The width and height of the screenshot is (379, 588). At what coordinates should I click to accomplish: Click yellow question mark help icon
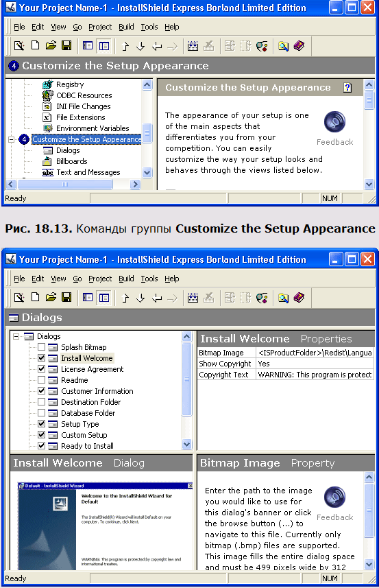pos(347,88)
